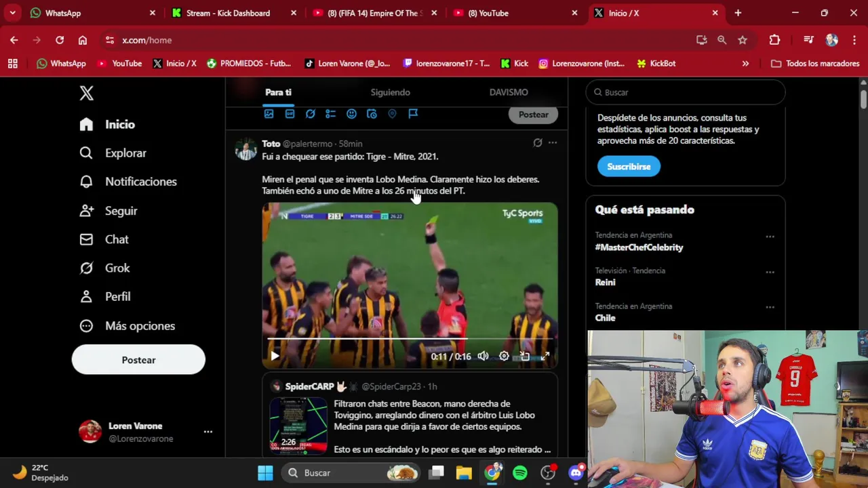Open Todos los marcadores folder
This screenshot has width=868, height=488.
click(x=816, y=64)
